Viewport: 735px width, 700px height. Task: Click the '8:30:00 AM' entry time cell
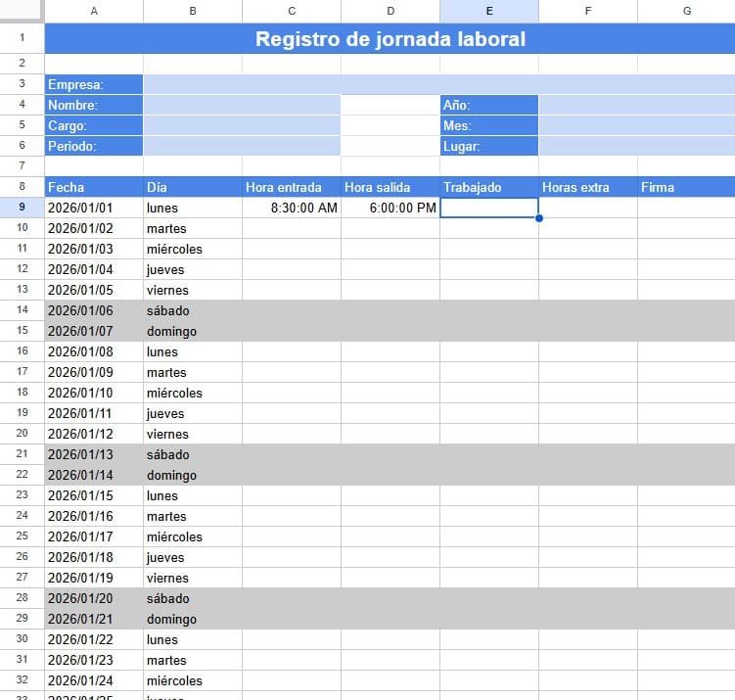292,208
